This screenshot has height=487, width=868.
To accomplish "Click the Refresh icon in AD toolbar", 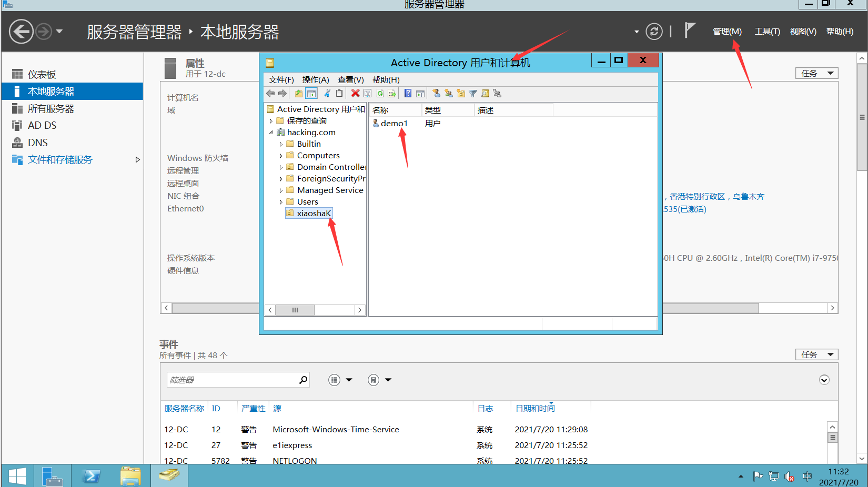I will coord(380,94).
